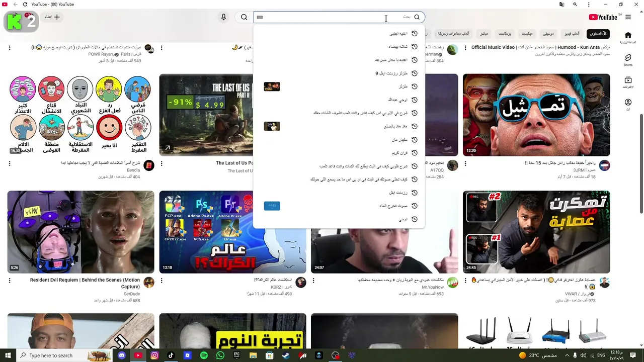The height and width of the screenshot is (362, 644).
Task: Open Spotify from the taskbar
Action: pyautogui.click(x=204, y=355)
